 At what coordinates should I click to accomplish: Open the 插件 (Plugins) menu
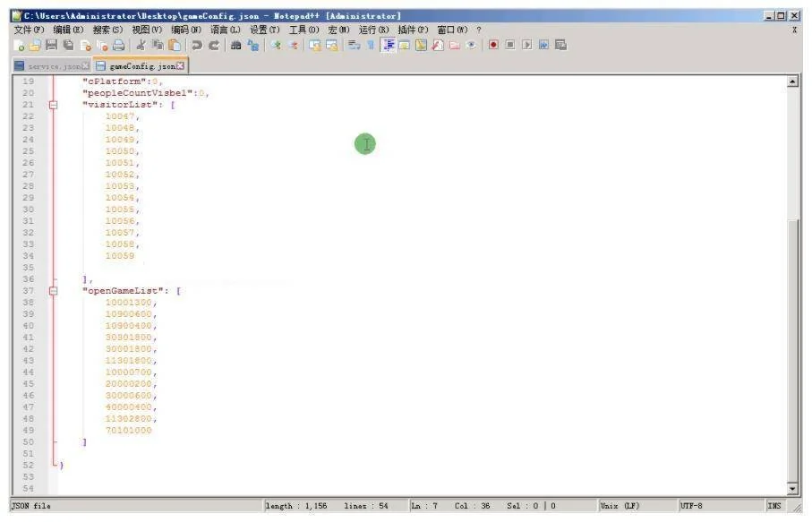413,30
